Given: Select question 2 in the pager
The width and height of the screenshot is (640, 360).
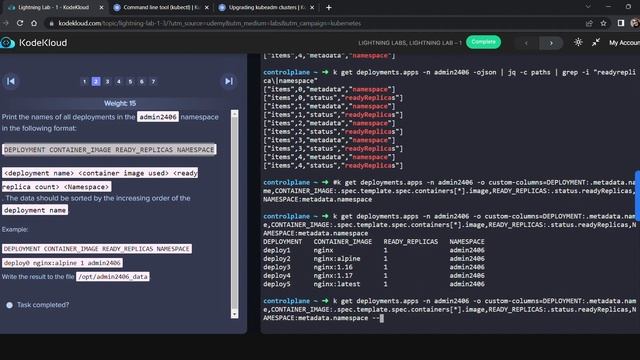Looking at the screenshot, I should click(96, 81).
